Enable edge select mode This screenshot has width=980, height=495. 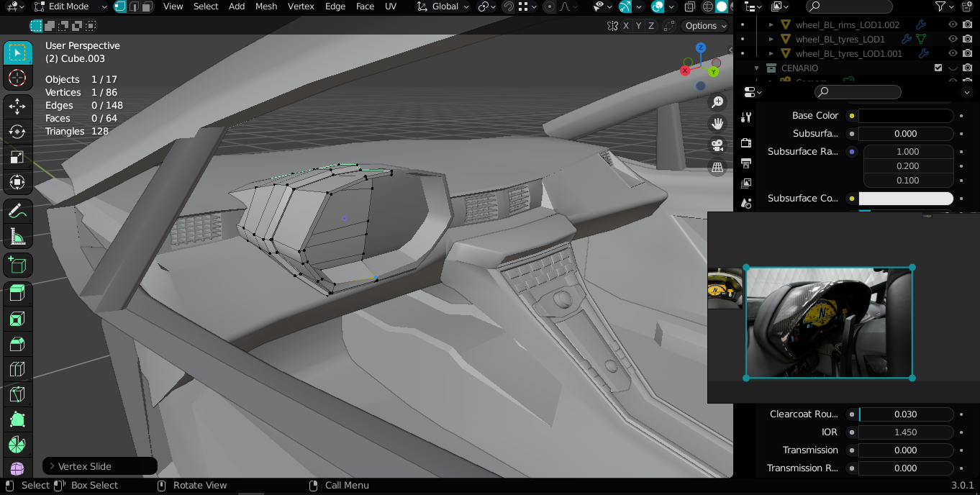134,6
